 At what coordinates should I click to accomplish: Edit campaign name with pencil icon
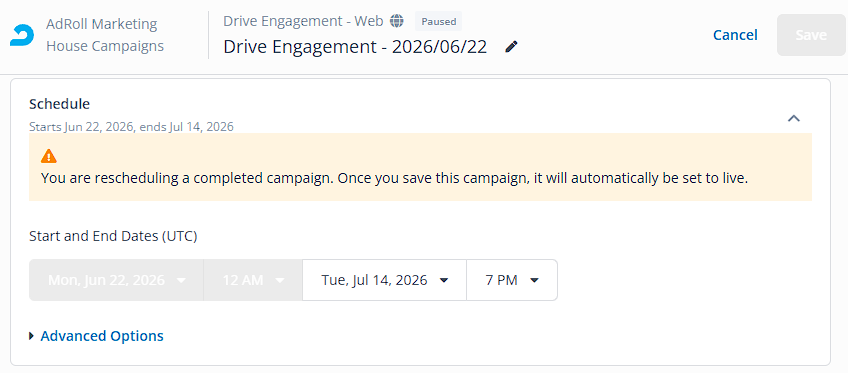511,47
